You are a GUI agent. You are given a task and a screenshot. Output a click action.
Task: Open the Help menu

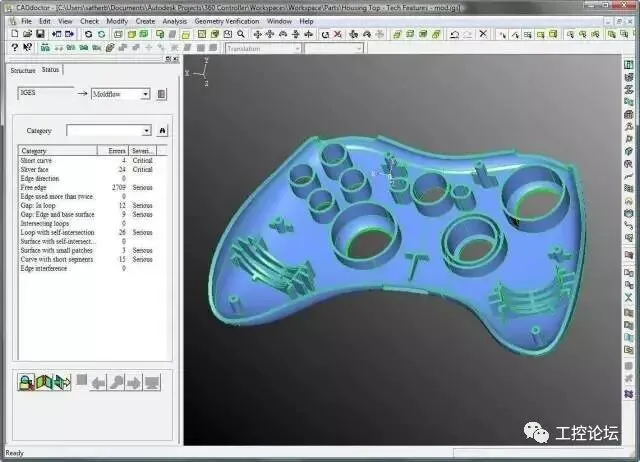click(306, 21)
